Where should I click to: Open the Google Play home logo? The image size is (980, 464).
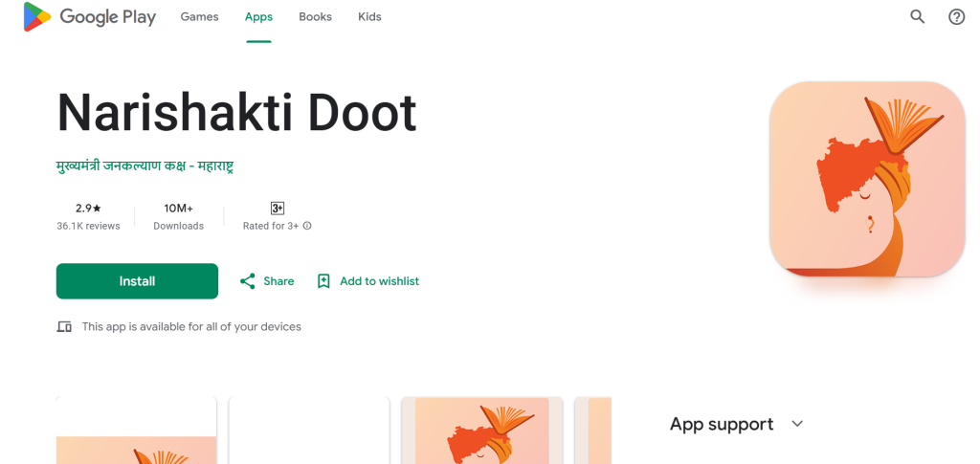(x=89, y=17)
